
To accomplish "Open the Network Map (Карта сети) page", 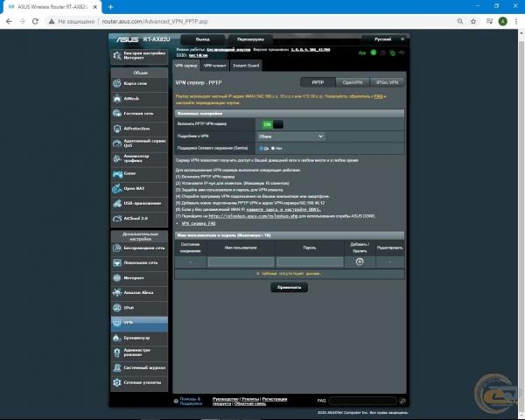I will (x=139, y=83).
